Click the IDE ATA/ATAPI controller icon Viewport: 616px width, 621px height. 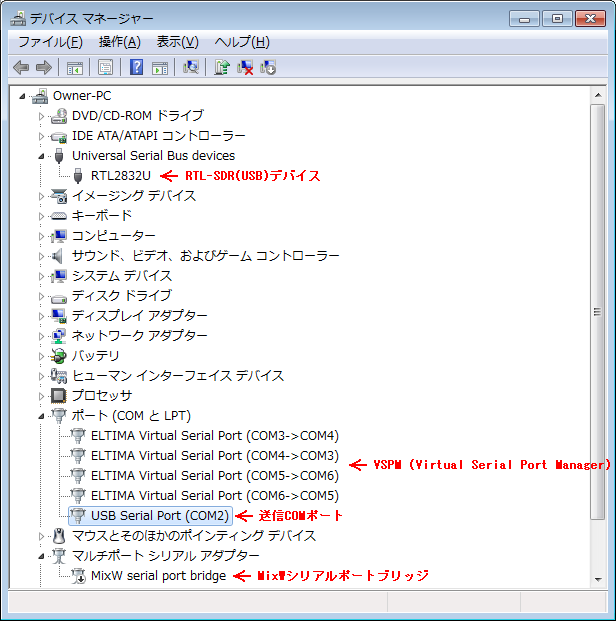pos(59,136)
